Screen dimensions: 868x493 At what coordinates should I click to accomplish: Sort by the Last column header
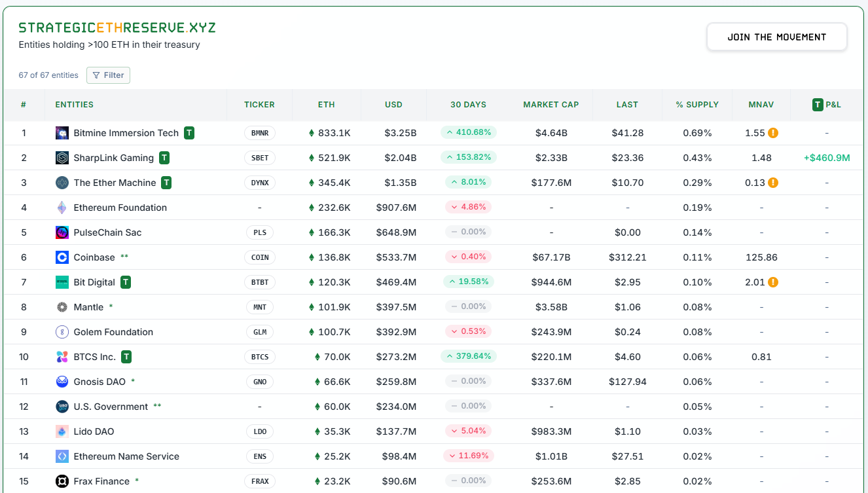627,105
